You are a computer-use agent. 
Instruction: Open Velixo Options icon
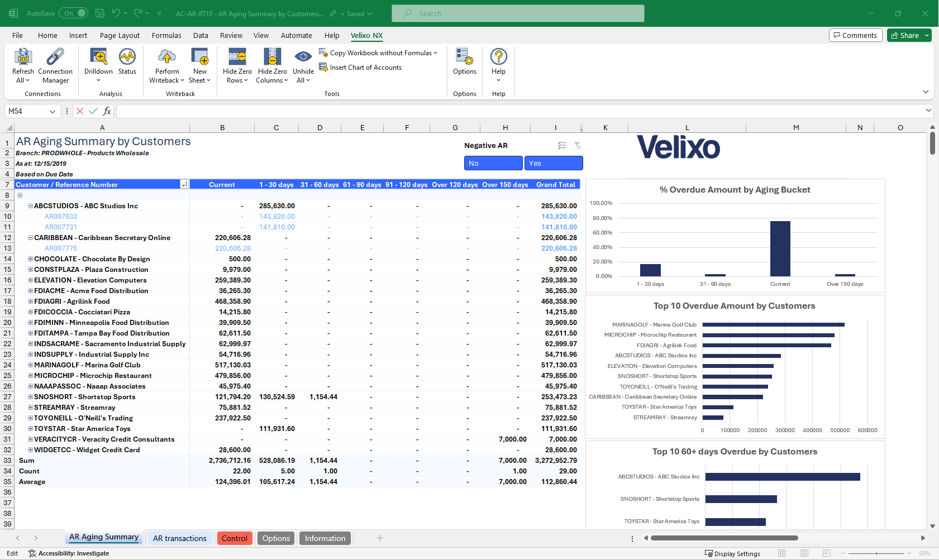(x=465, y=57)
